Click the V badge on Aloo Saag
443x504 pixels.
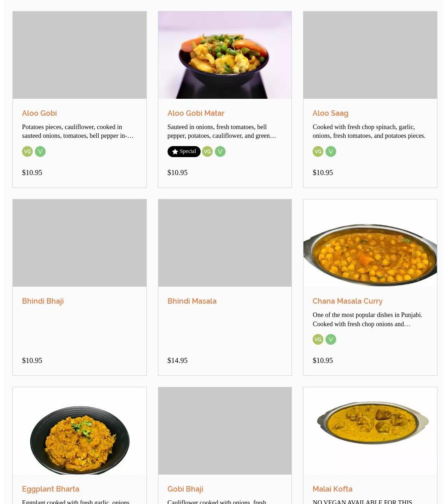(331, 152)
